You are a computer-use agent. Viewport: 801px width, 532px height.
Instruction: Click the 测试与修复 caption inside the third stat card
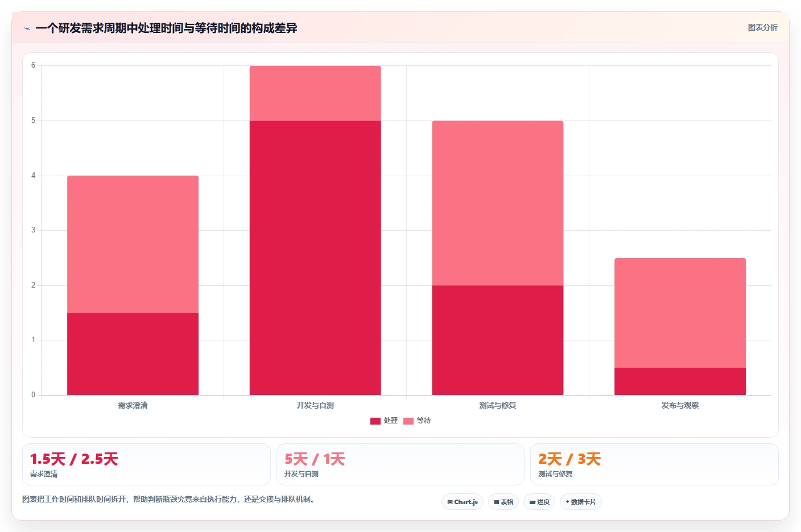click(x=555, y=474)
